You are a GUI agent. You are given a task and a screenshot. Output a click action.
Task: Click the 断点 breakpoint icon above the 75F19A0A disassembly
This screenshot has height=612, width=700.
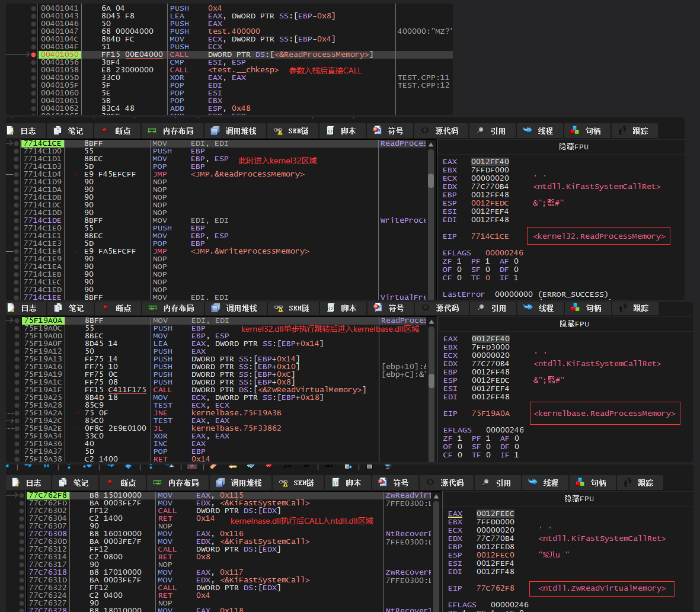(x=105, y=308)
